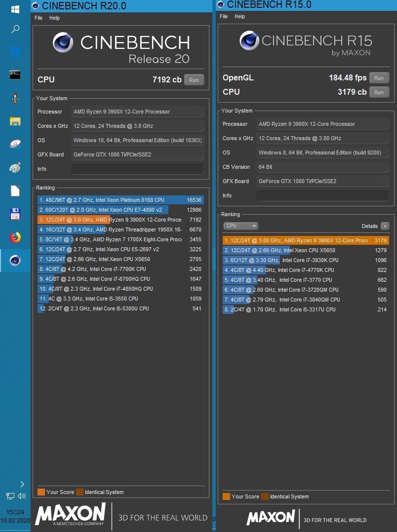Click the Cores x GHz field in R15
Image resolution: width=397 pixels, height=532 pixels.
(x=322, y=138)
